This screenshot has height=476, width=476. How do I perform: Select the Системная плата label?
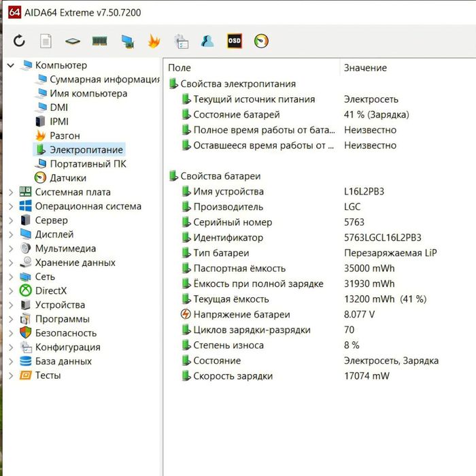click(73, 192)
